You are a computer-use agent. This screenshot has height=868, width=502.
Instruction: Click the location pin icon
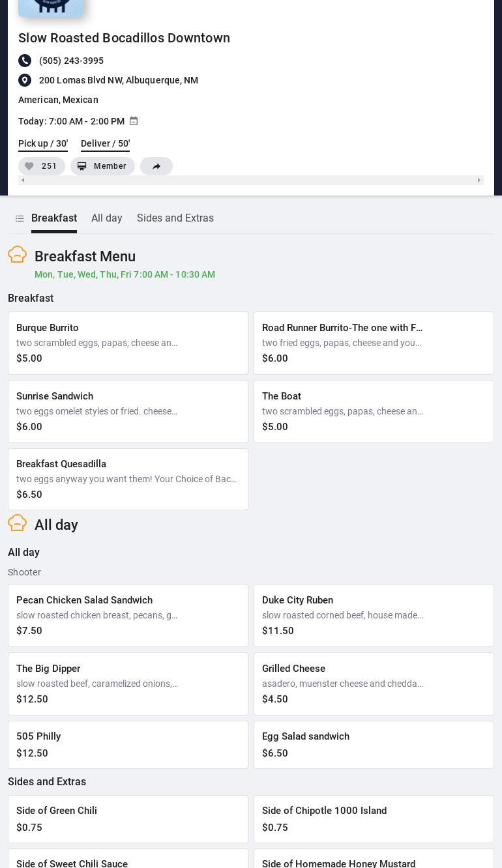click(25, 80)
